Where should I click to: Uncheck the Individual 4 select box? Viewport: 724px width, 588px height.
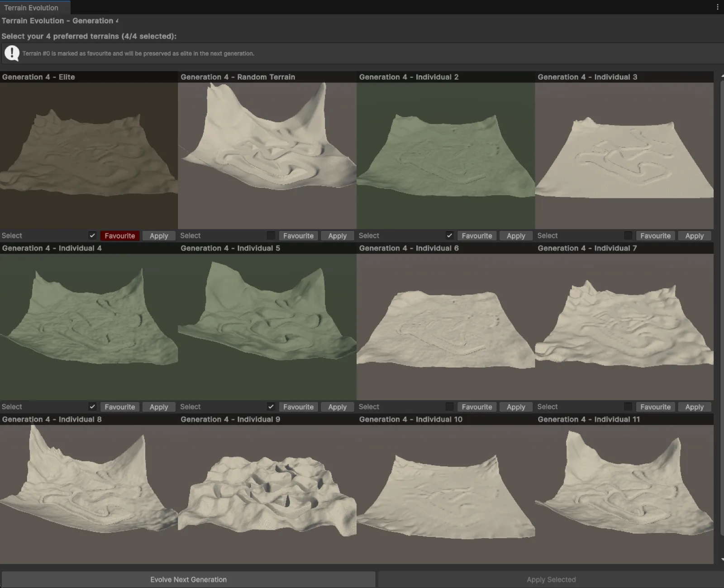point(92,406)
